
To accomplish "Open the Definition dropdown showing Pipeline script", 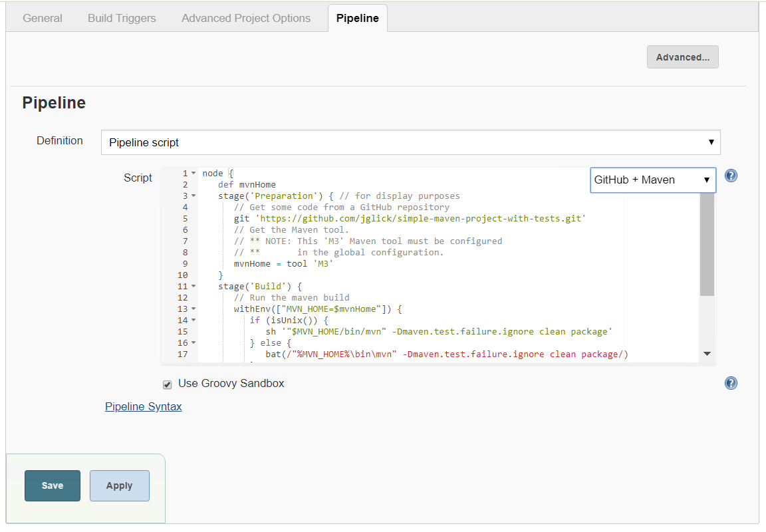I will (410, 142).
